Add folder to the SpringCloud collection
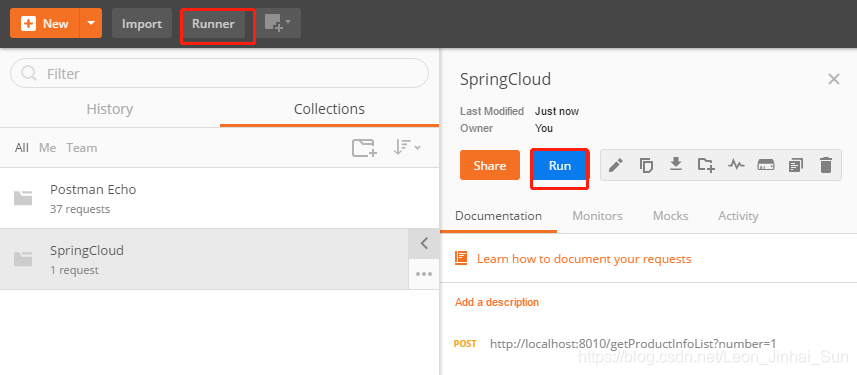The width and height of the screenshot is (857, 375). pos(706,165)
